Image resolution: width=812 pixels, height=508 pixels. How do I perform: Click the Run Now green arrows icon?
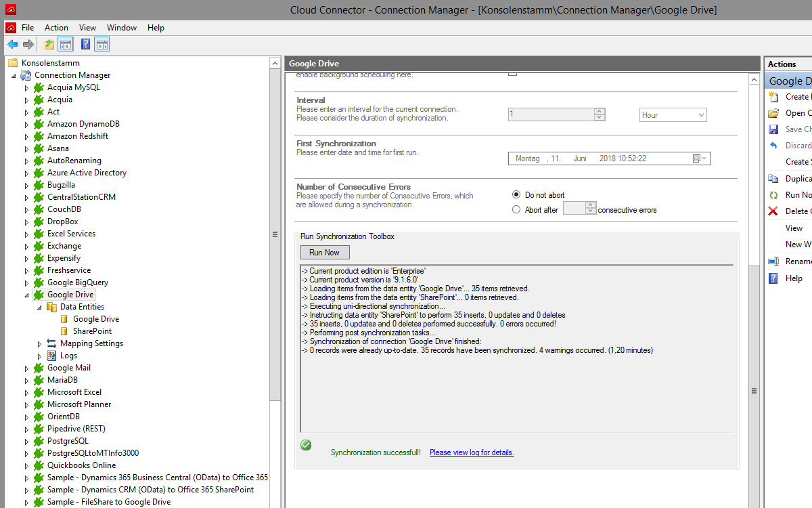tap(773, 195)
